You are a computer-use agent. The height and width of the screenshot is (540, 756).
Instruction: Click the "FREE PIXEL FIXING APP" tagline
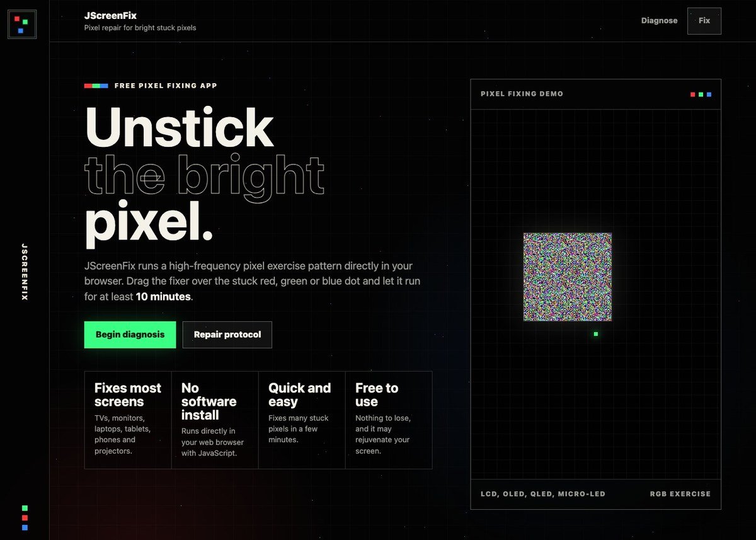tap(166, 86)
